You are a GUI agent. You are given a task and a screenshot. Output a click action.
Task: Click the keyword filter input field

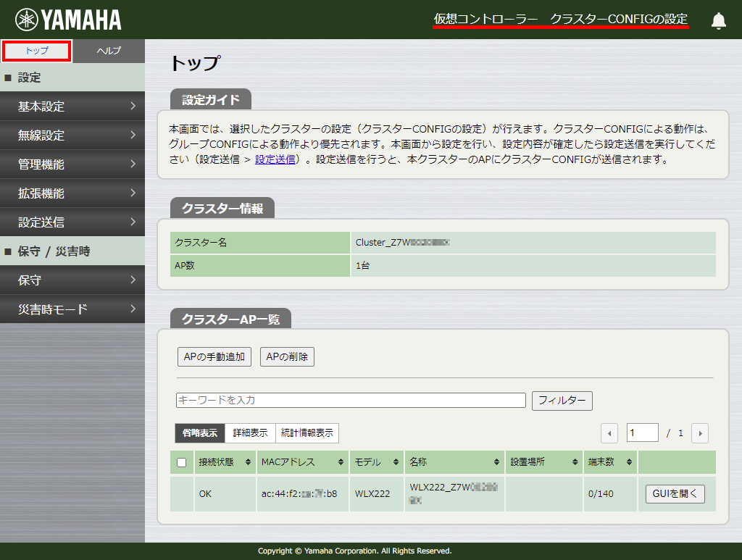click(351, 400)
